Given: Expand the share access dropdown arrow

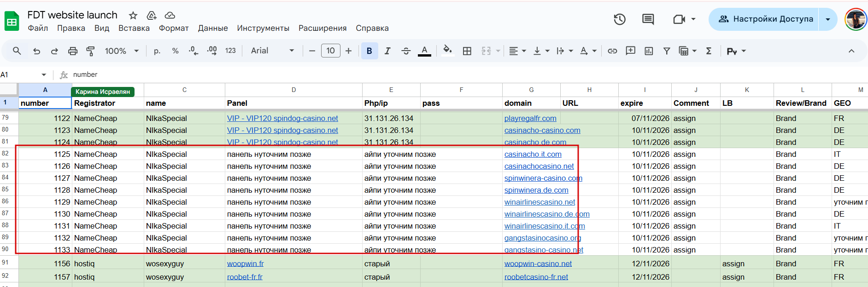Looking at the screenshot, I should click(x=828, y=19).
